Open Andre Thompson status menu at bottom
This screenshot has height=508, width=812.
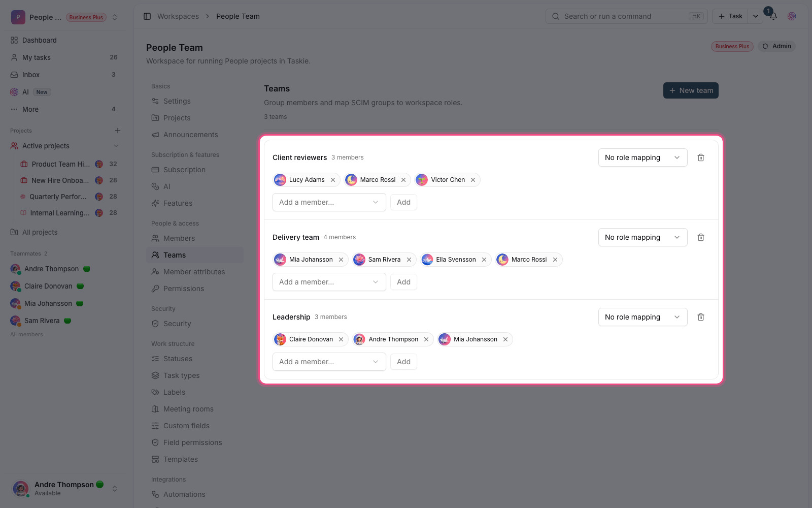tap(65, 489)
